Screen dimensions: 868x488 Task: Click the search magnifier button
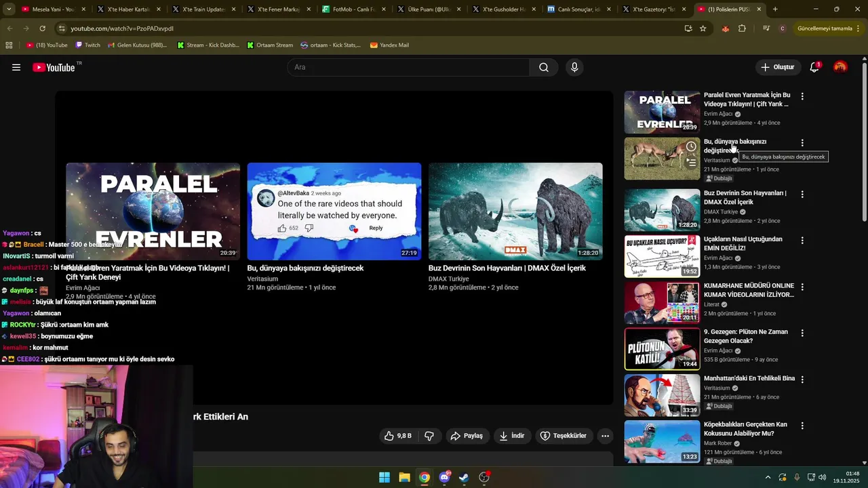coord(544,67)
